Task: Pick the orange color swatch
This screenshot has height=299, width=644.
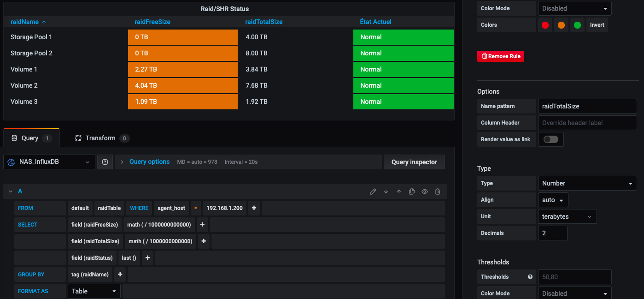Action: [x=561, y=25]
